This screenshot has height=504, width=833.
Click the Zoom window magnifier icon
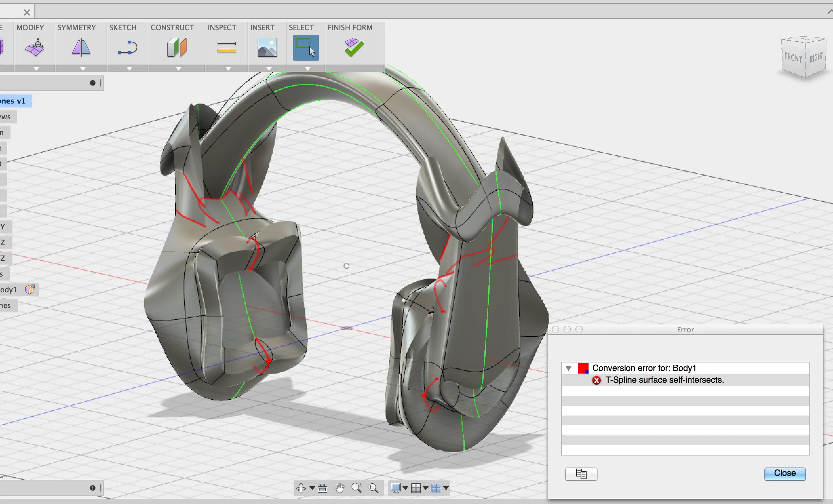[x=373, y=488]
